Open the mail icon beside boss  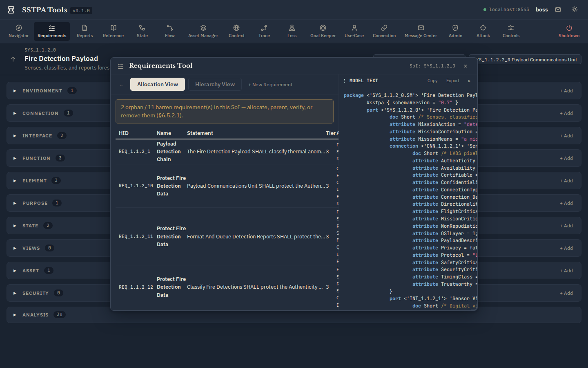pos(558,9)
